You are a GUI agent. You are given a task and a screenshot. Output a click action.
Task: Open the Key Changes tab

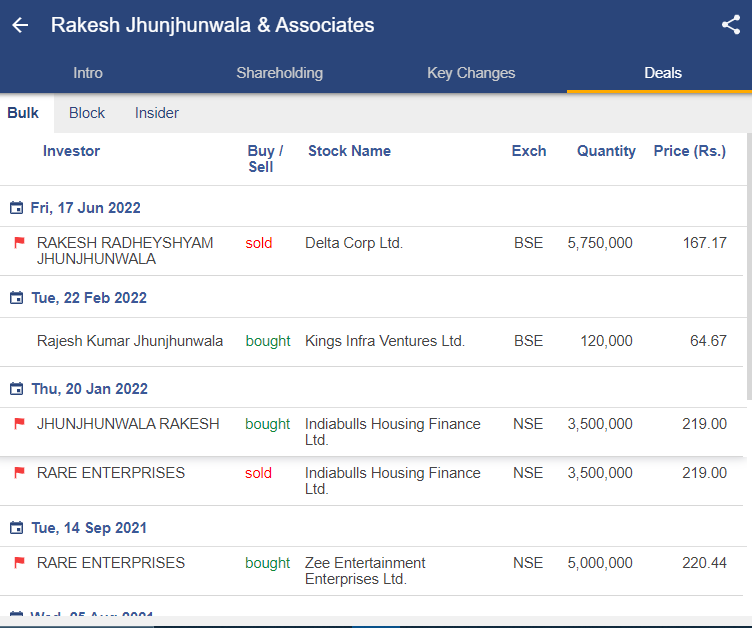coord(471,73)
